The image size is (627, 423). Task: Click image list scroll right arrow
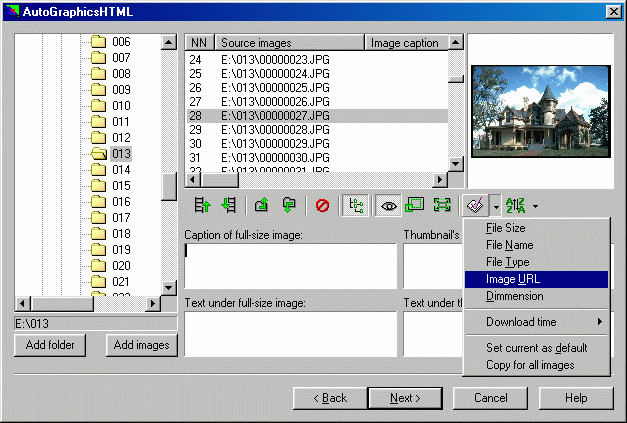(440, 180)
